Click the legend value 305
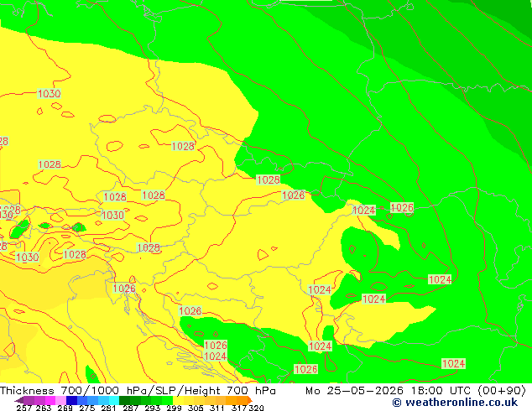This screenshot has height=411, width=532. 196,408
